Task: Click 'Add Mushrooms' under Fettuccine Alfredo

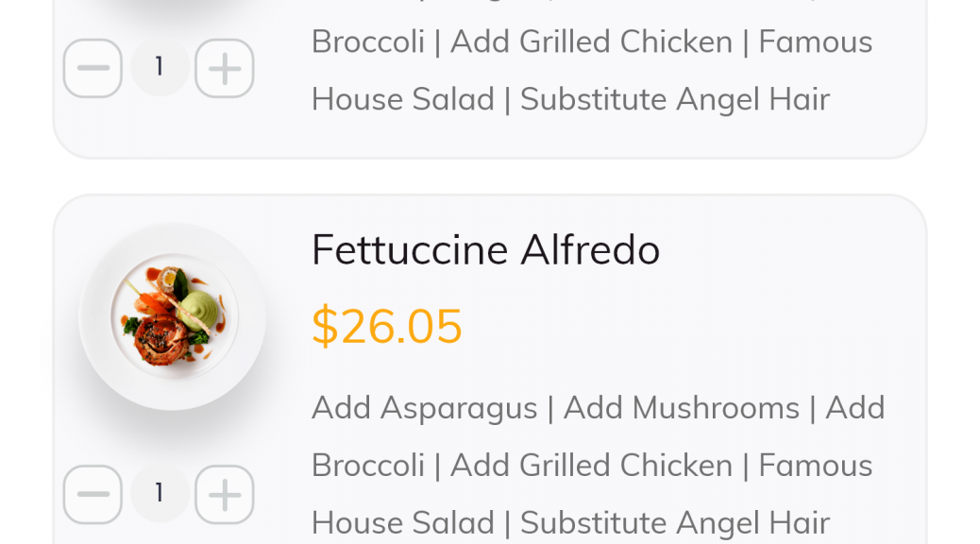Action: (x=682, y=408)
